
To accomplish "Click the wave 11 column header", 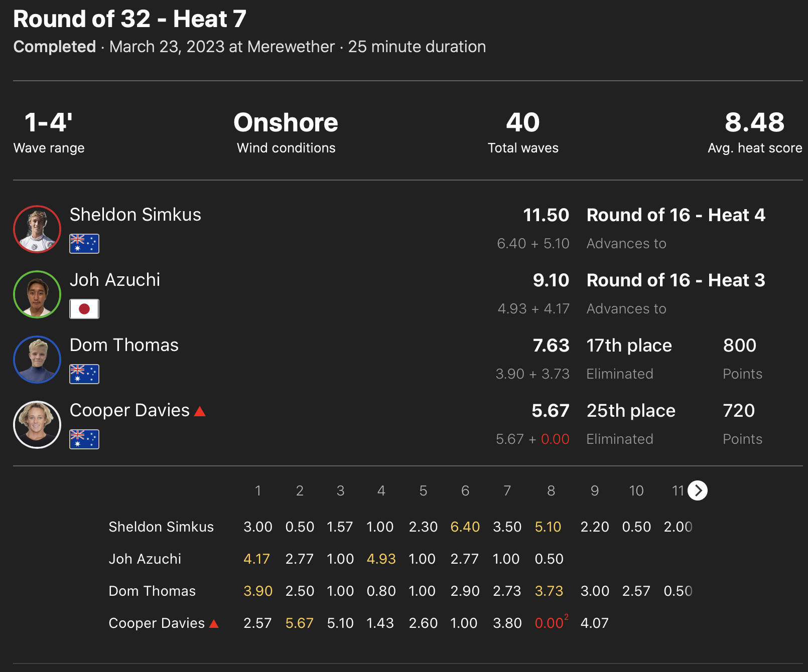I will coord(678,490).
